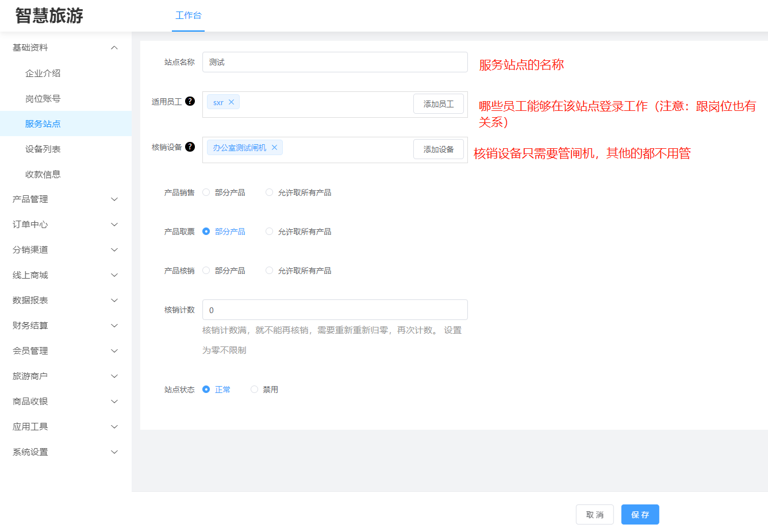
Task: Select 部分产品 for 产品销售
Action: [x=206, y=192]
